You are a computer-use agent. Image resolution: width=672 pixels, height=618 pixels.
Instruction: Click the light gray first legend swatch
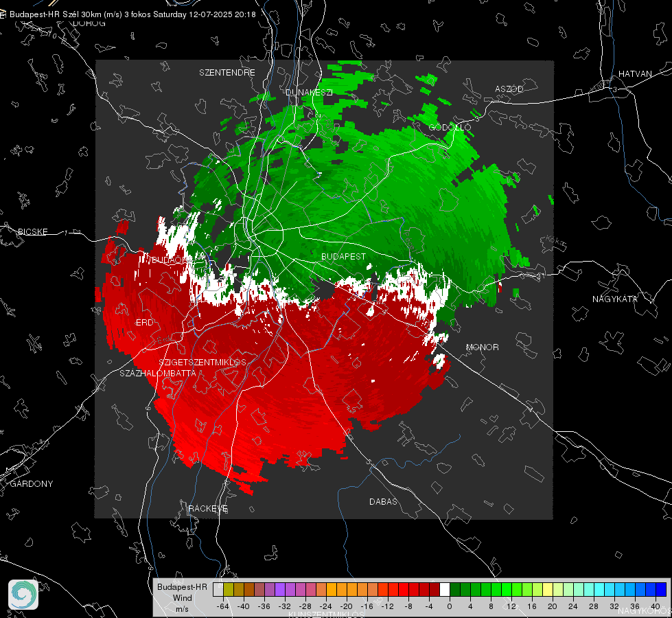[218, 589]
